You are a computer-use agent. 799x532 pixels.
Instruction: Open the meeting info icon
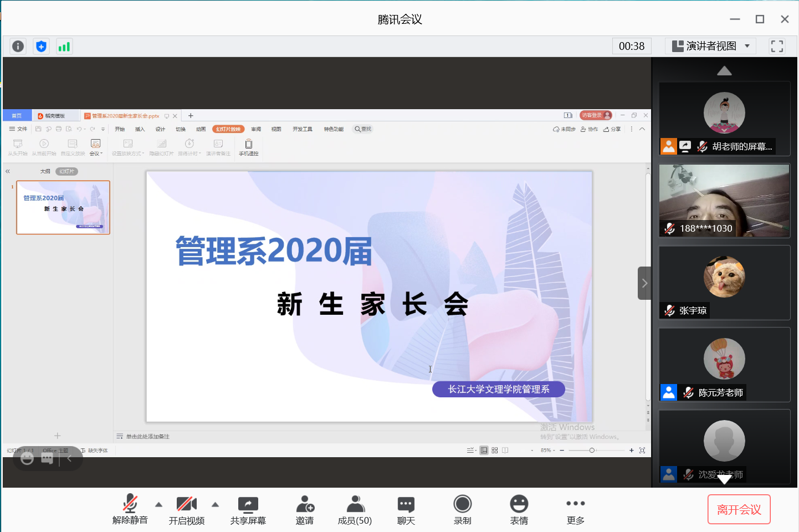pyautogui.click(x=18, y=47)
